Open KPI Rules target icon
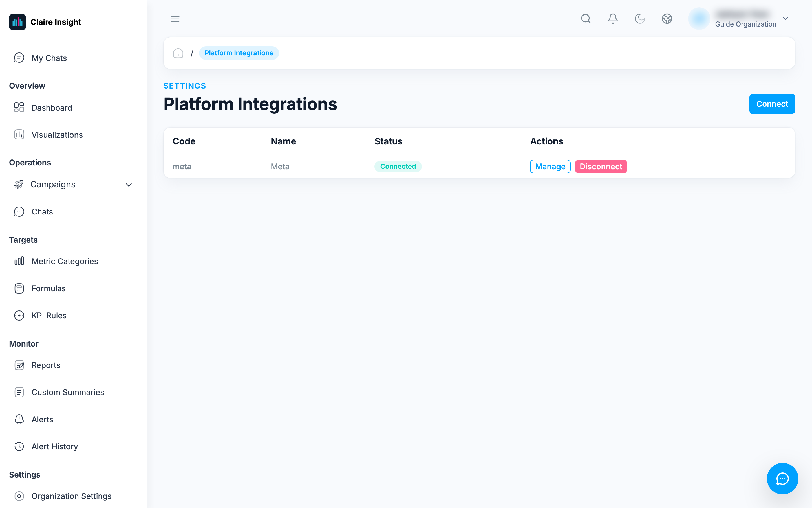This screenshot has width=812, height=508. pos(19,316)
